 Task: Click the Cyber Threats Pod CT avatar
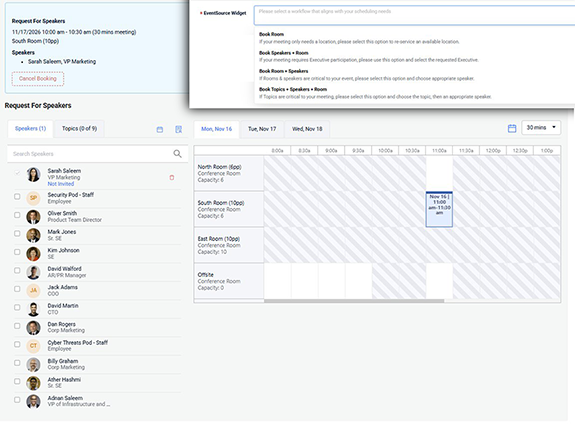coord(33,346)
